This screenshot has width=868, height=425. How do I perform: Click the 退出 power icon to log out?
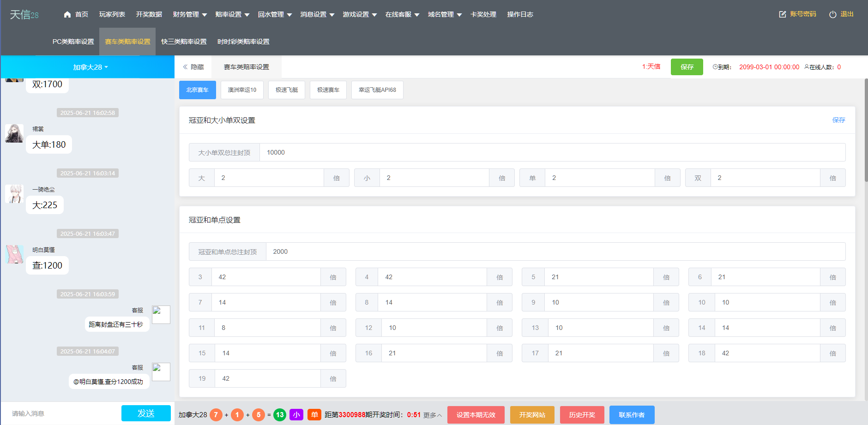click(x=832, y=14)
